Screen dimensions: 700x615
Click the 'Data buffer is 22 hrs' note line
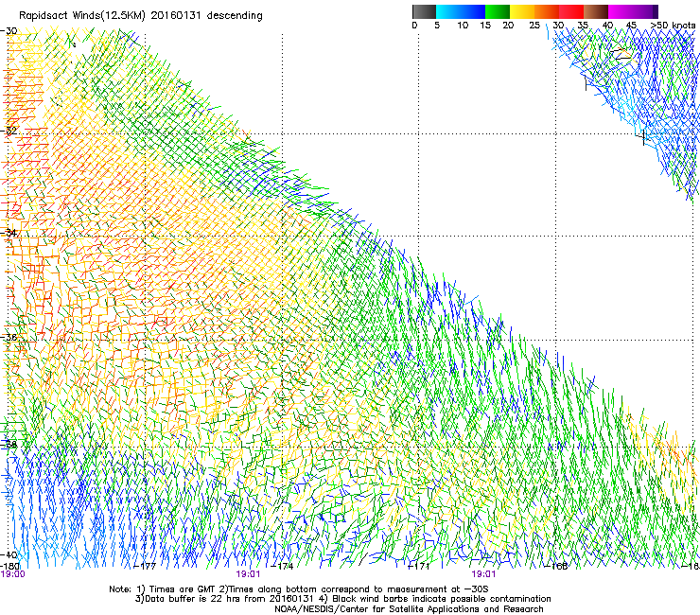(343, 599)
